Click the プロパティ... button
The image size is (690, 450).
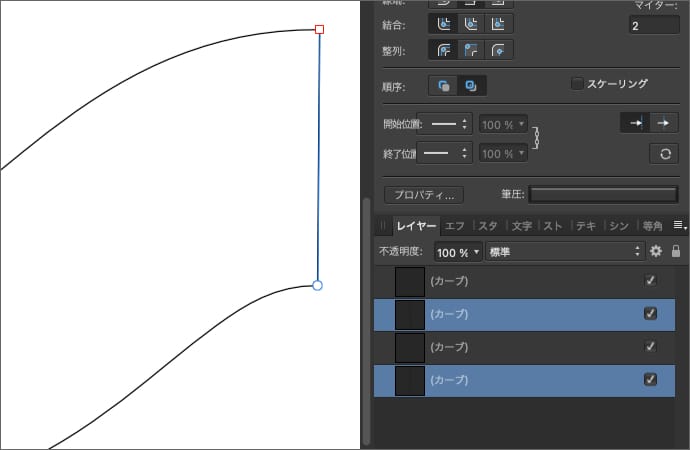point(424,195)
